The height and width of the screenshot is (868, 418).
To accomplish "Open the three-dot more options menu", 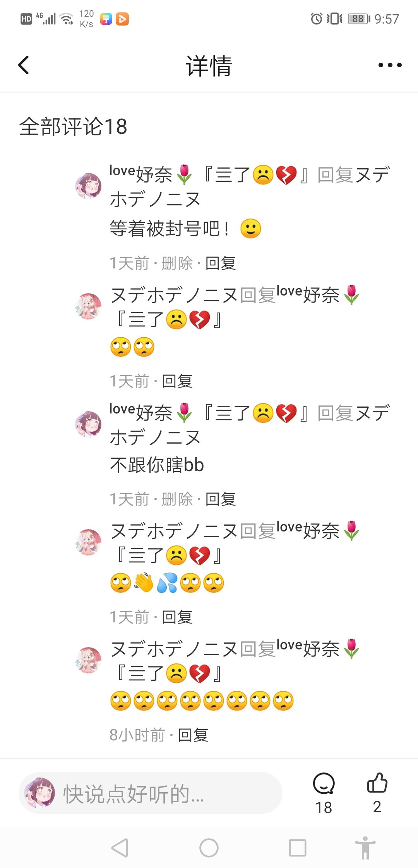I will coord(390,65).
